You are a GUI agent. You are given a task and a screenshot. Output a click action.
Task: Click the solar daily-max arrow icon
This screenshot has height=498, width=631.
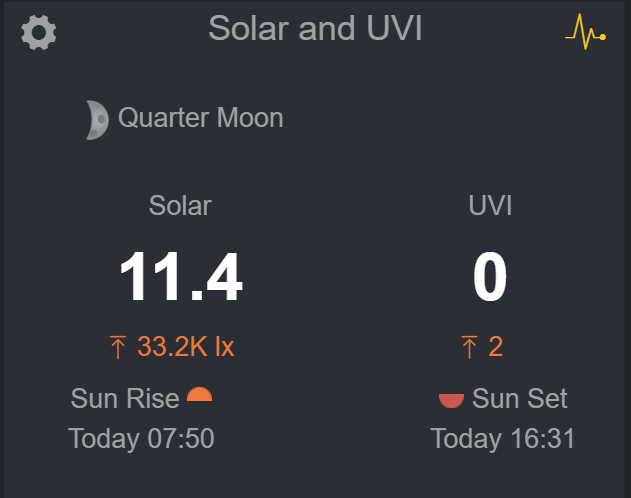pyautogui.click(x=118, y=347)
